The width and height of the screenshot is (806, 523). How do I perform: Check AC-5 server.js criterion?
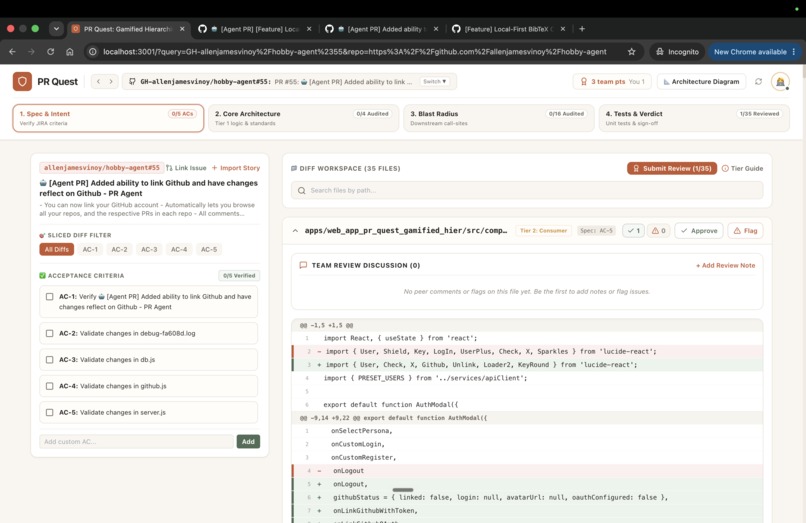pyautogui.click(x=49, y=412)
